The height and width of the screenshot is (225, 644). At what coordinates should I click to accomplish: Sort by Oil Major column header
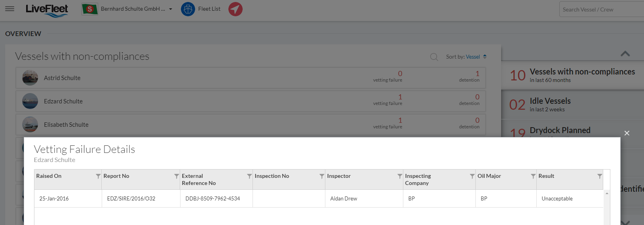tap(489, 176)
